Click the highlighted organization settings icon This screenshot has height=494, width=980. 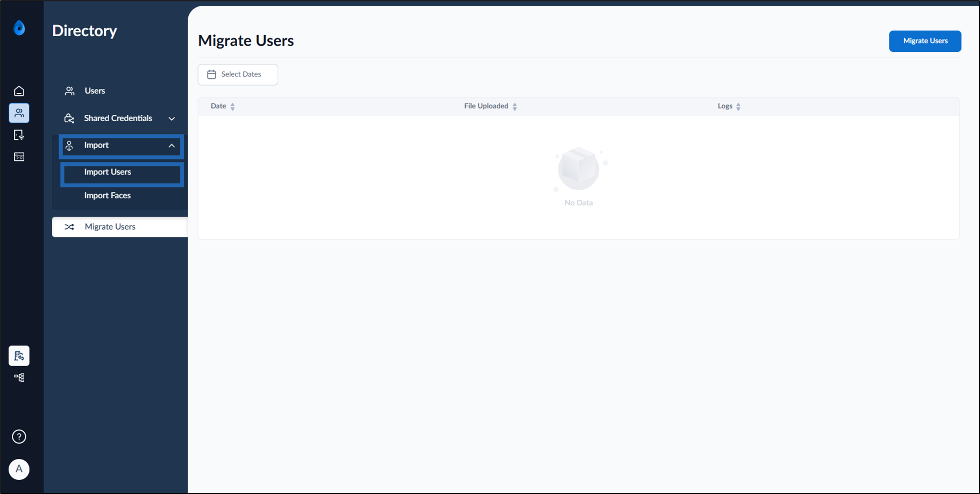click(x=19, y=356)
